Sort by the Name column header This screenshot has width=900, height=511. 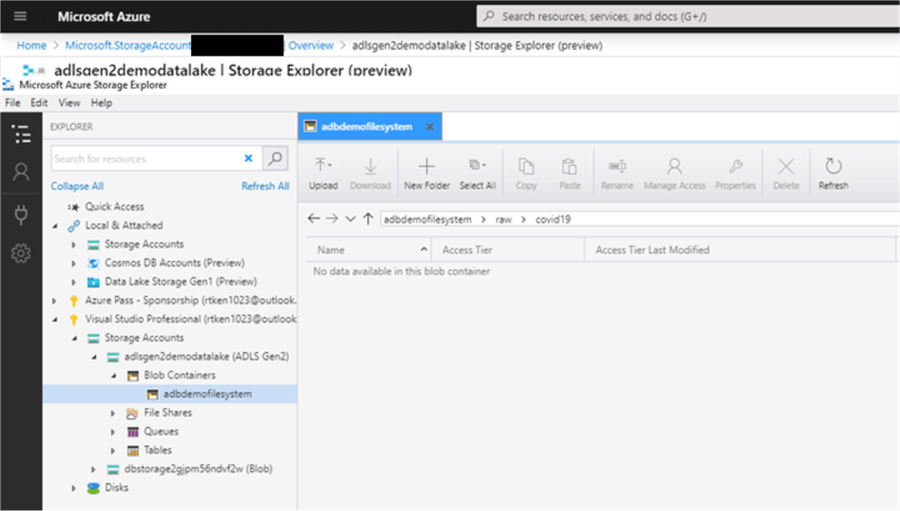tap(368, 250)
